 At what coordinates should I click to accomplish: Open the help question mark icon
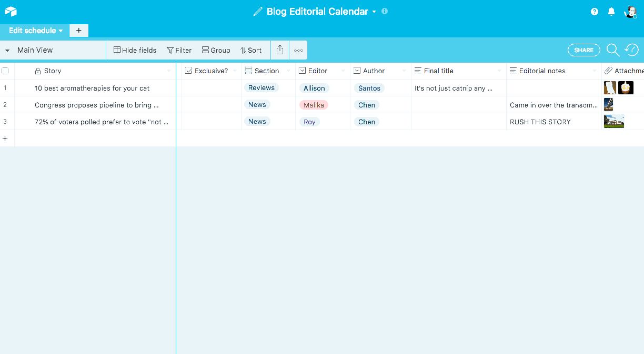coord(595,12)
